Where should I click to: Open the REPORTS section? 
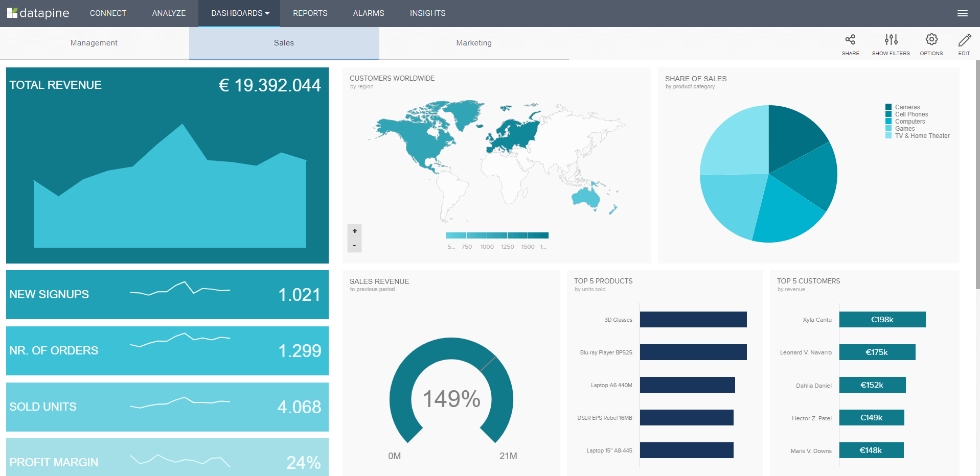(x=310, y=13)
